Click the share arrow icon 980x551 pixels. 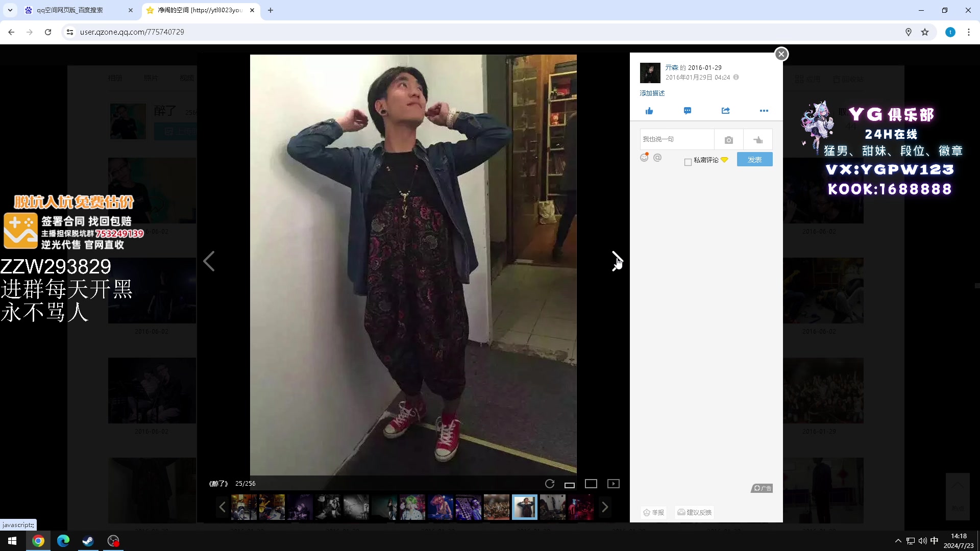tap(725, 111)
